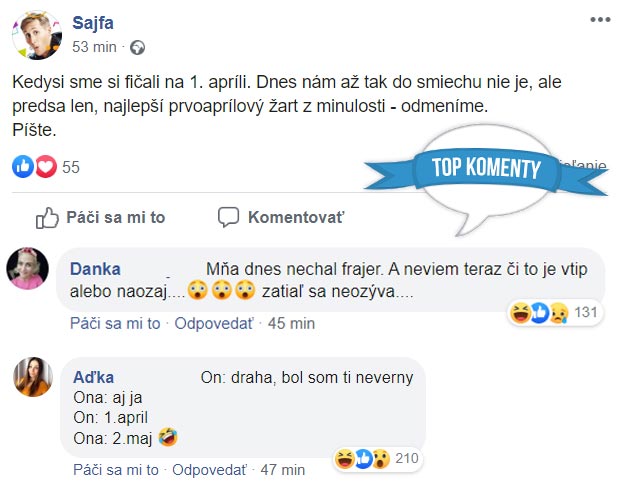622x491 pixels.
Task: Open Sajfa's profile picture
Action: (37, 34)
